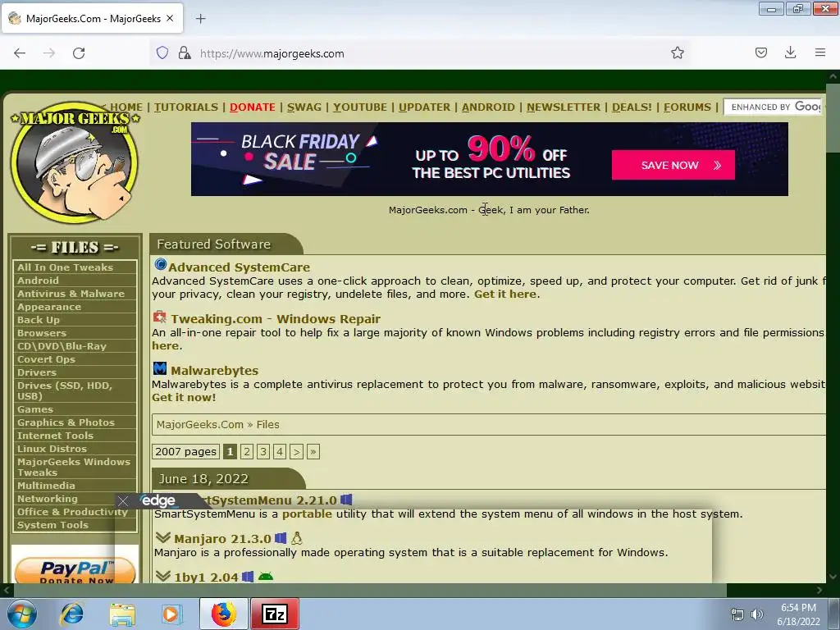This screenshot has width=840, height=630.
Task: Open YOUTUBE in the top navigation
Action: tap(360, 107)
